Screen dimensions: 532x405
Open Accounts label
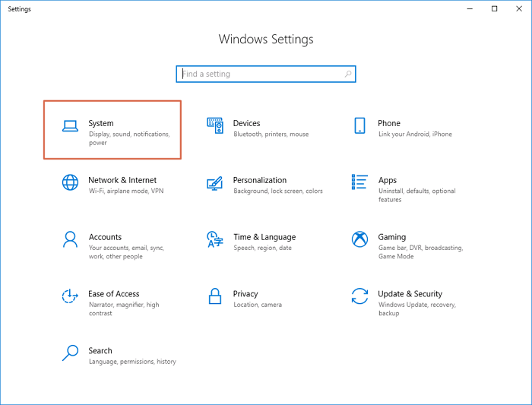[x=105, y=237]
